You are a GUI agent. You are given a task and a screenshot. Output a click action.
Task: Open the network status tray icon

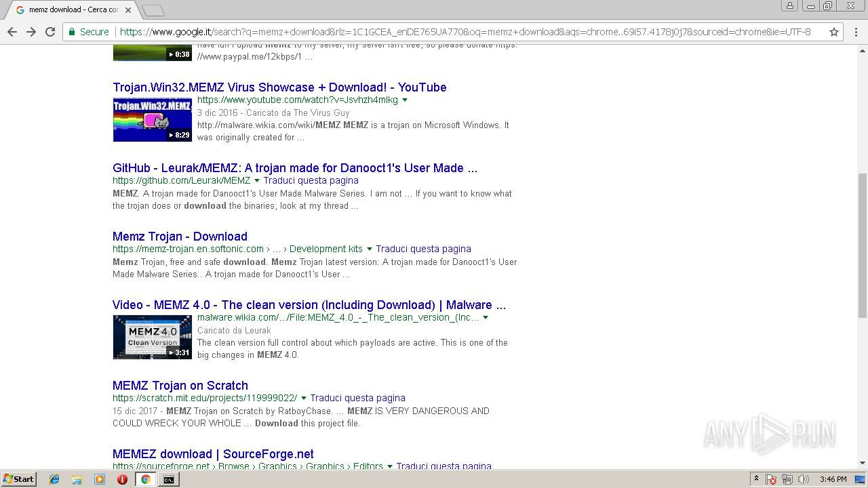[787, 479]
